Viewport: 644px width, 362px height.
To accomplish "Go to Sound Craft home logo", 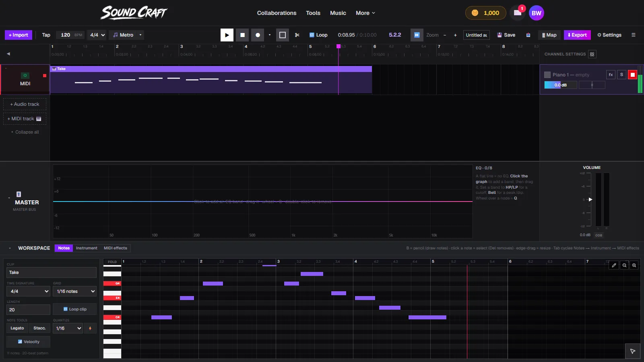I will pos(134,13).
